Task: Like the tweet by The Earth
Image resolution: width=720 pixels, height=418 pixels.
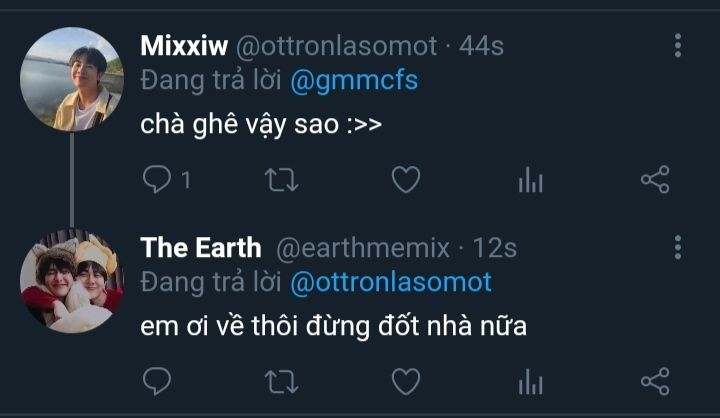Action: click(x=405, y=381)
